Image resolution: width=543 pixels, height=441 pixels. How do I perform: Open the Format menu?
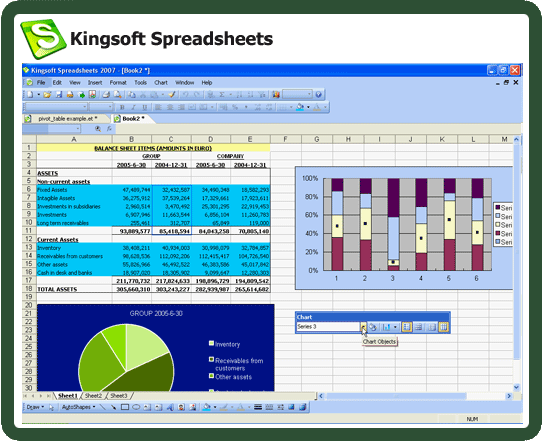[118, 82]
